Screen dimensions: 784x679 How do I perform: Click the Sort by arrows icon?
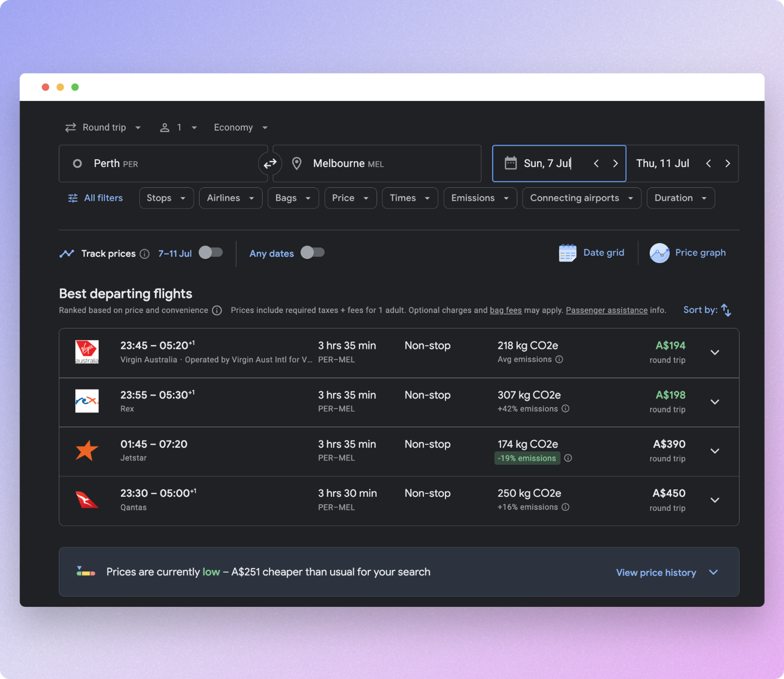[x=726, y=310]
